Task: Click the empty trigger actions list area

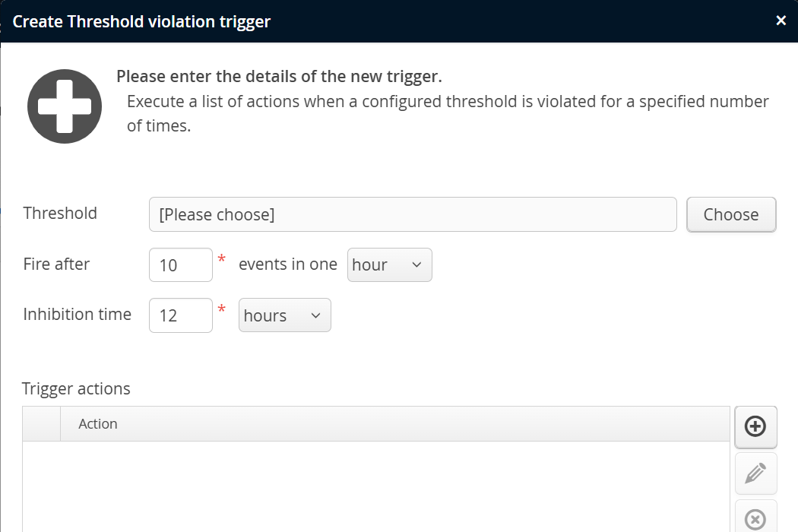Action: click(x=376, y=486)
